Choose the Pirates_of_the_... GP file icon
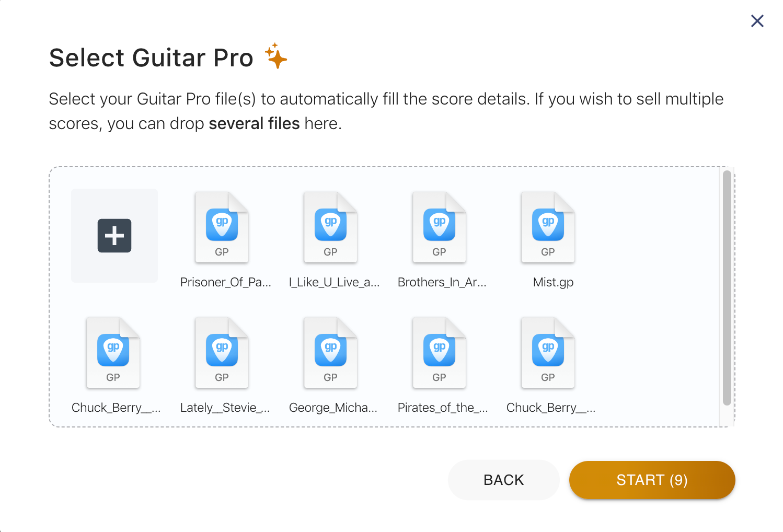783x532 pixels. click(x=440, y=353)
